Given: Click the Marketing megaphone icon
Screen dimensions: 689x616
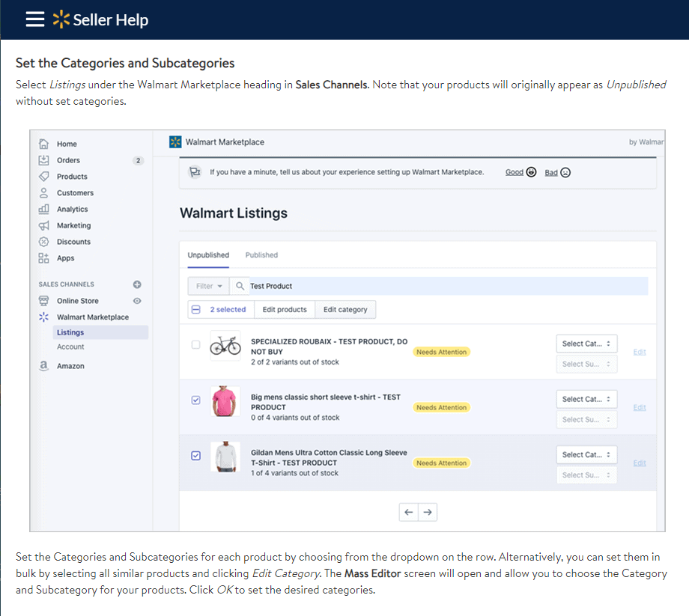Looking at the screenshot, I should pos(43,225).
